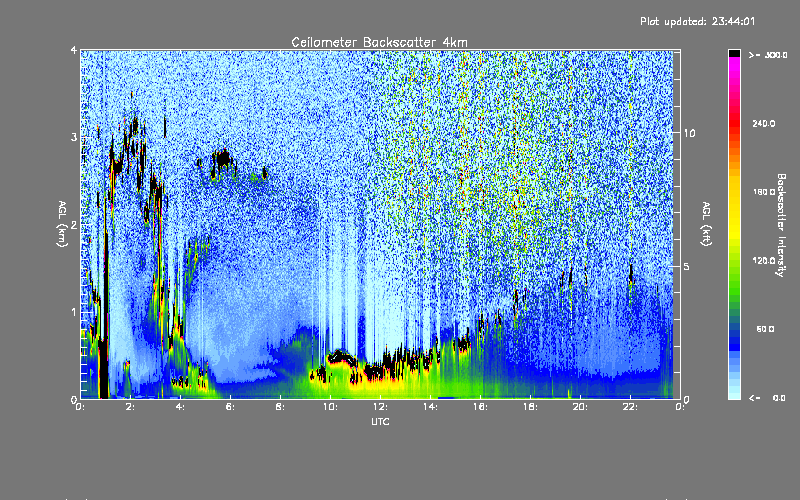Click the '4:' UTC tick label
This screenshot has width=800, height=500.
pos(181,407)
